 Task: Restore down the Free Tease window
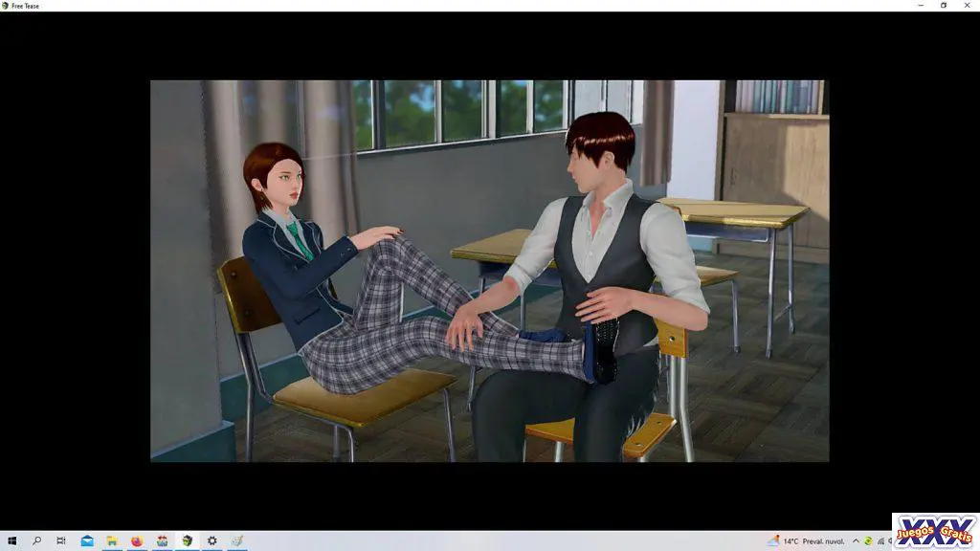pyautogui.click(x=944, y=6)
